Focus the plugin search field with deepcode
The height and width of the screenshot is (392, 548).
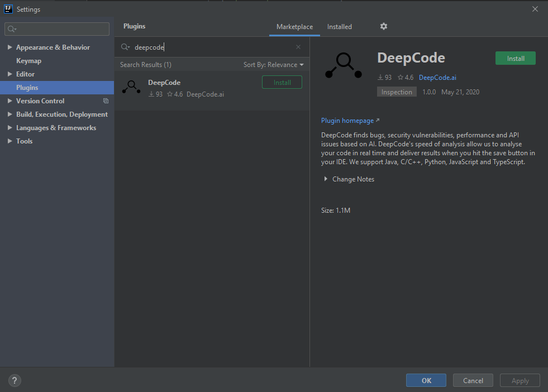(212, 47)
